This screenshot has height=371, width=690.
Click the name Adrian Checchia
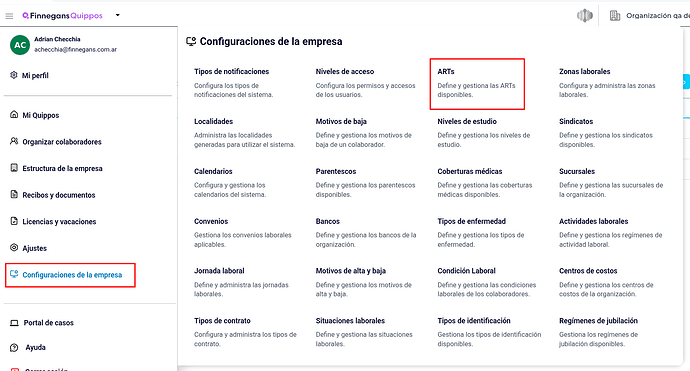point(57,39)
